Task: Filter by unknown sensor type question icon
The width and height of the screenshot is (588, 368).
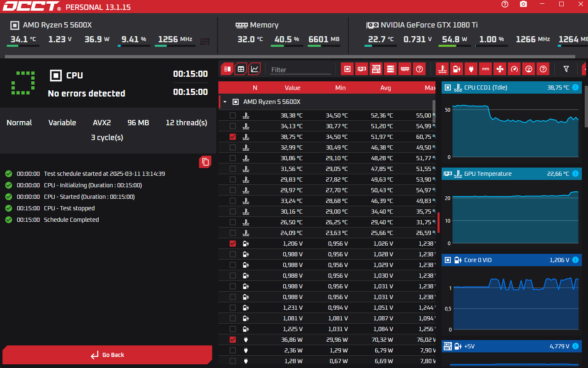Action: 543,69
